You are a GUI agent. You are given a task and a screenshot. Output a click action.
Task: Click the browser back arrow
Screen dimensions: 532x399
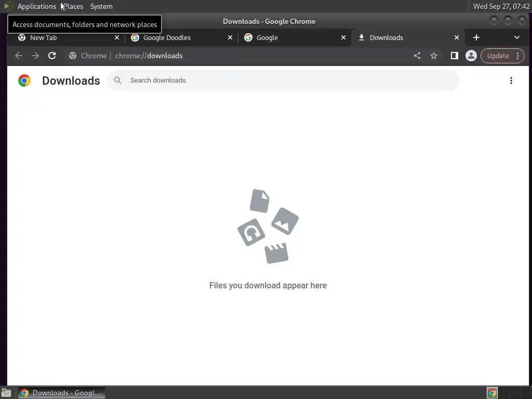(19, 56)
